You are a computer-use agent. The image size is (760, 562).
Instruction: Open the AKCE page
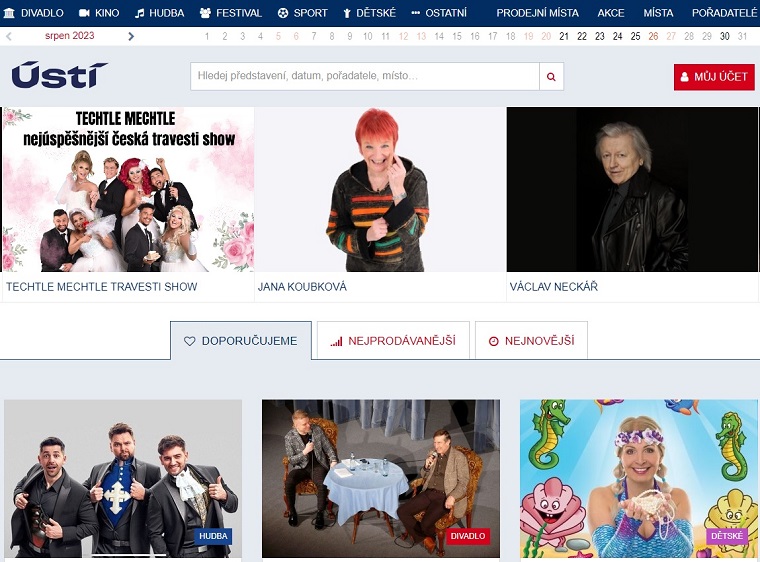611,13
